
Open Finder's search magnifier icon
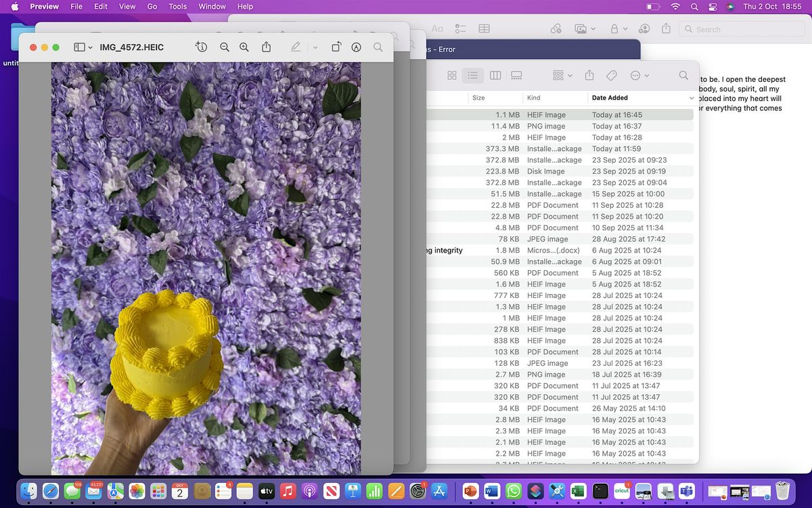[x=683, y=75]
